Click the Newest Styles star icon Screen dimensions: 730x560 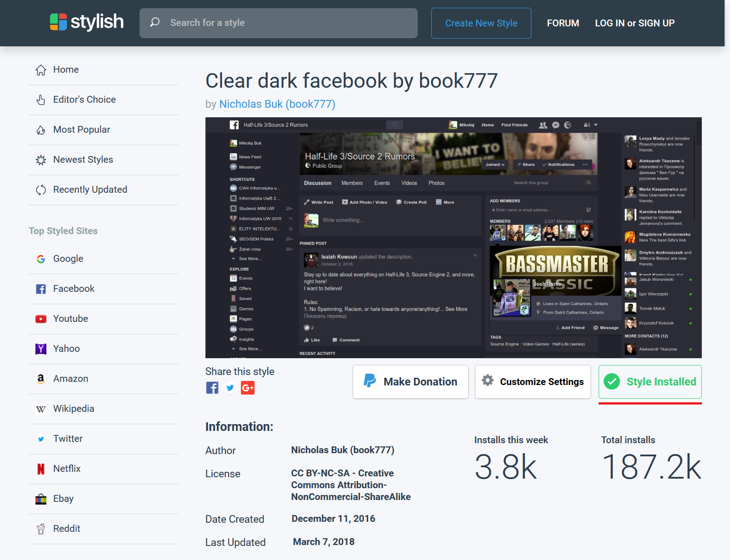tap(41, 160)
